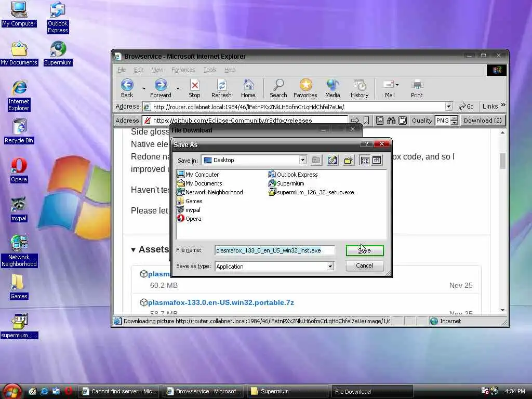The image size is (532, 399).
Task: View Desktop icon in Save As toolbar
Action: (332, 160)
